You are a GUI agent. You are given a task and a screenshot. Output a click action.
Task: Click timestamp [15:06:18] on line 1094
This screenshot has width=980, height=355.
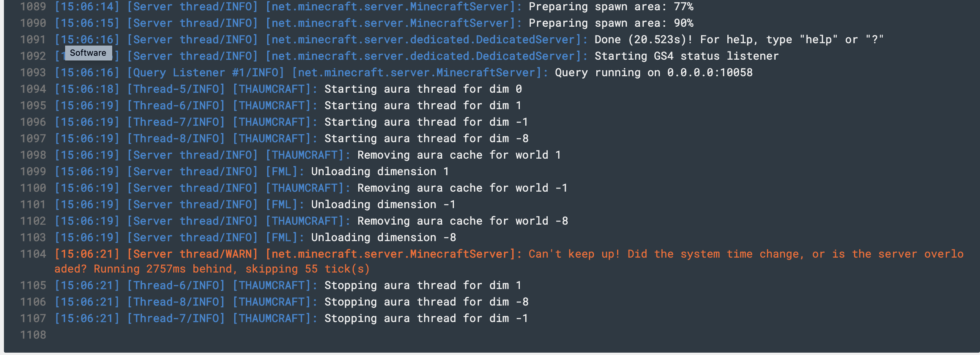(87, 89)
